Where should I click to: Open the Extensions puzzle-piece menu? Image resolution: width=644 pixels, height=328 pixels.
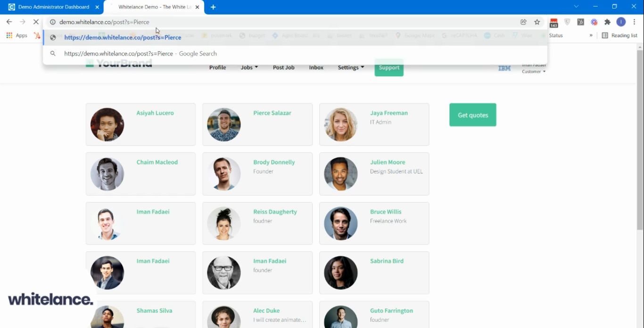608,22
